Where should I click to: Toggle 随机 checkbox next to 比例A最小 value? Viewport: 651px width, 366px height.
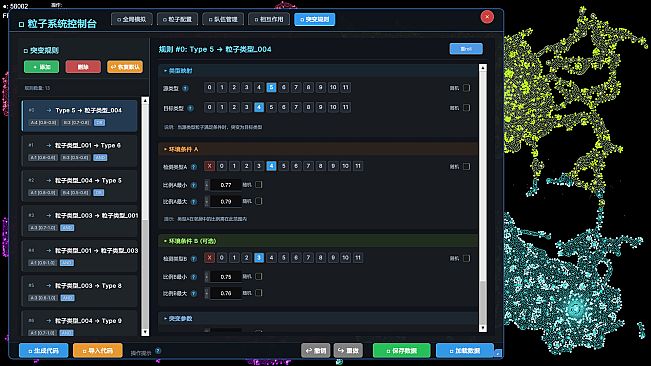[x=259, y=185]
